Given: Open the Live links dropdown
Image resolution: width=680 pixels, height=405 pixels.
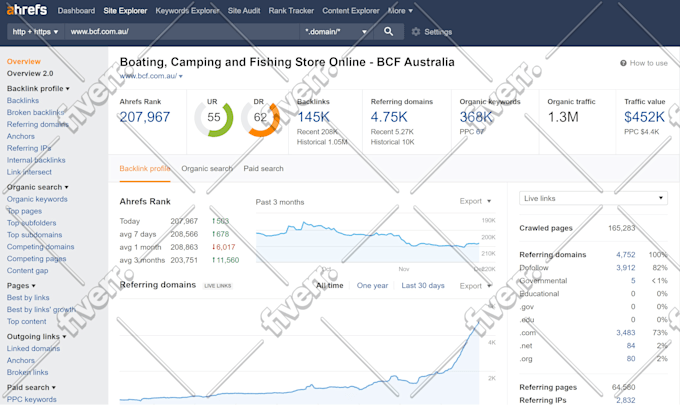Looking at the screenshot, I should coord(593,198).
